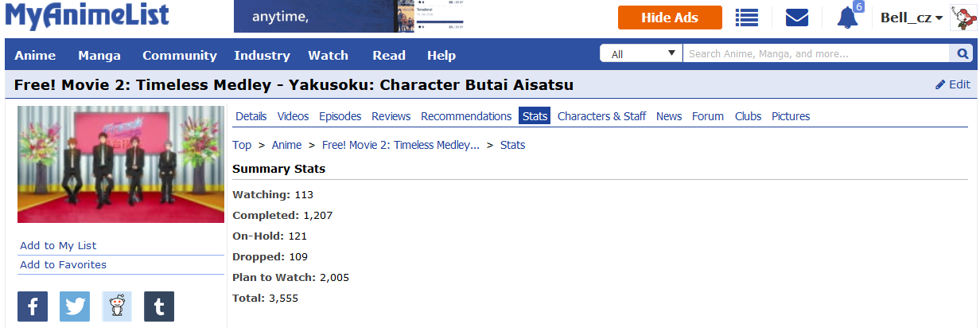Open the messages envelope icon
This screenshot has height=328, width=980.
pyautogui.click(x=796, y=18)
